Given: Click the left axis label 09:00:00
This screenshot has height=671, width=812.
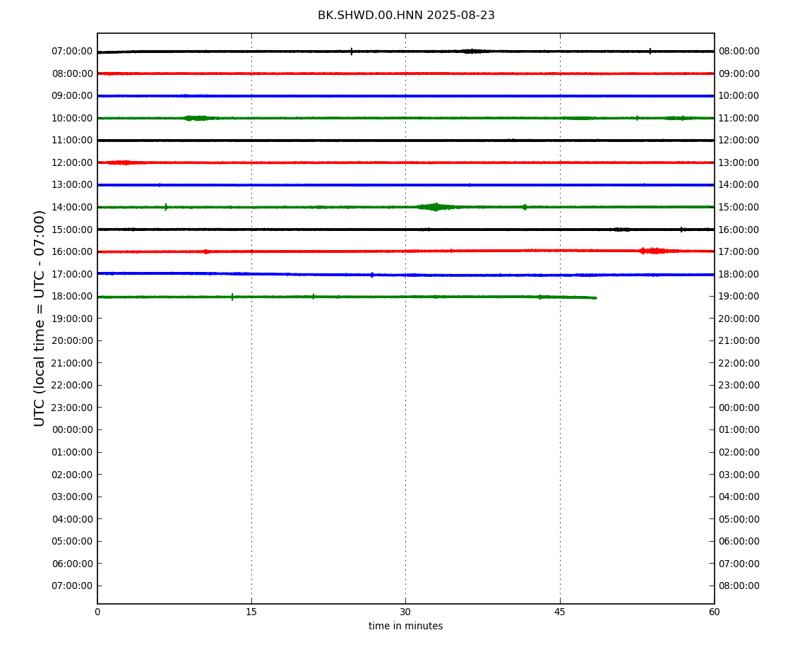Looking at the screenshot, I should (x=73, y=96).
